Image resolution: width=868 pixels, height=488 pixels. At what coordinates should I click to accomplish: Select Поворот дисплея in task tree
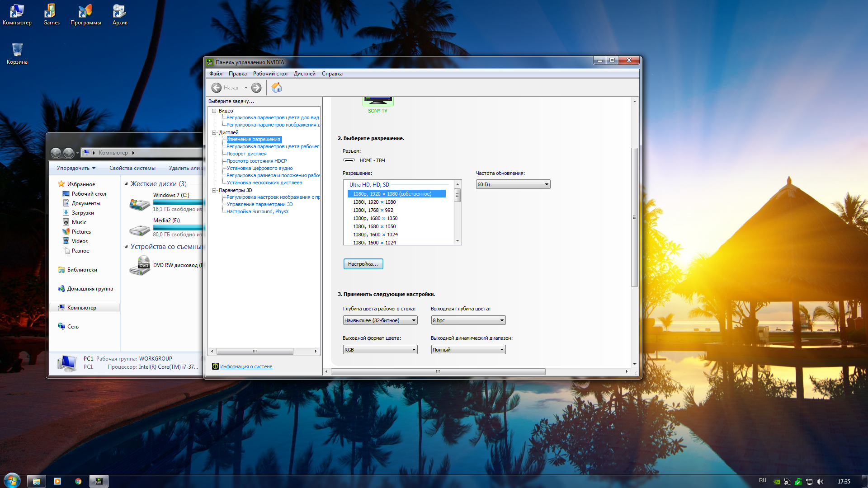246,154
